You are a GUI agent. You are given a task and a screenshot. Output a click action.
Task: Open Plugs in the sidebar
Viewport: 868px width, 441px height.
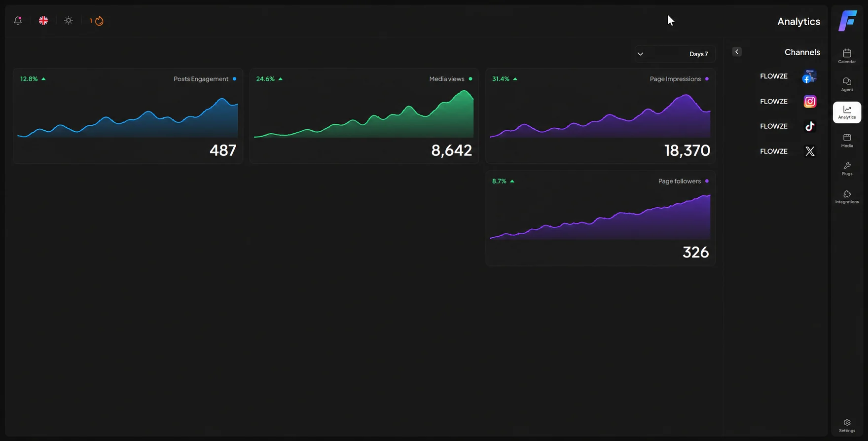tap(847, 169)
